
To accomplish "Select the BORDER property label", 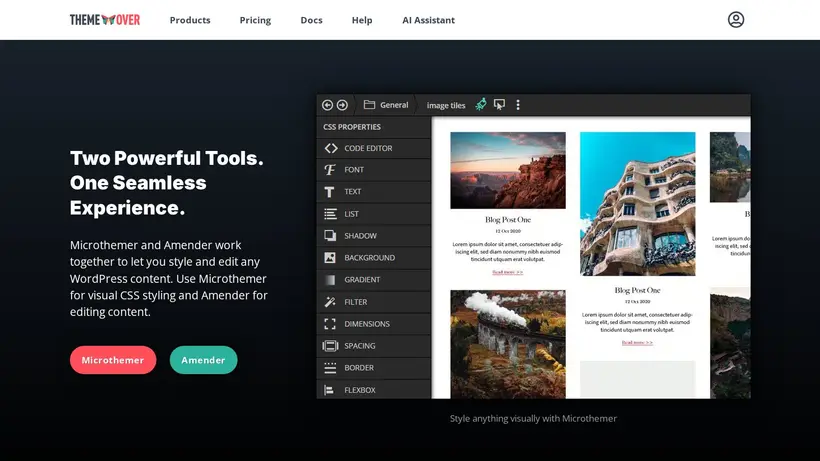I will (x=359, y=368).
